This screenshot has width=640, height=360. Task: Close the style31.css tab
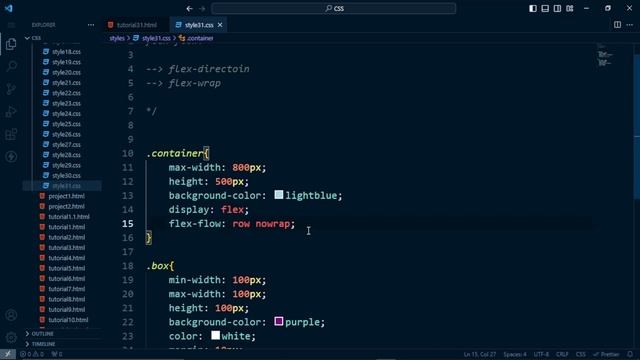[x=220, y=25]
